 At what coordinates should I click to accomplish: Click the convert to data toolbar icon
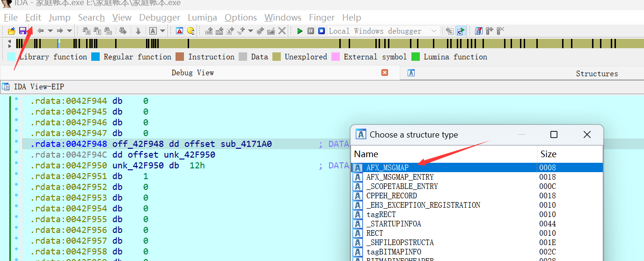pos(220,31)
